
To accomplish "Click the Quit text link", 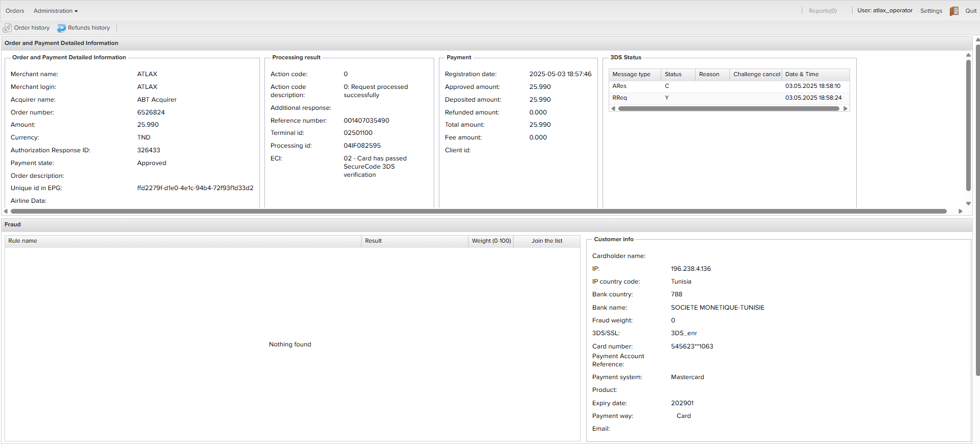I will (971, 11).
